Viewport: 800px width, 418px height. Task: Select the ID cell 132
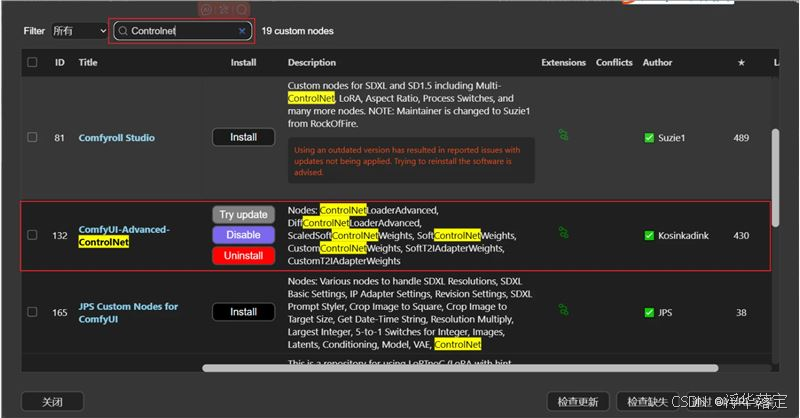(x=60, y=235)
